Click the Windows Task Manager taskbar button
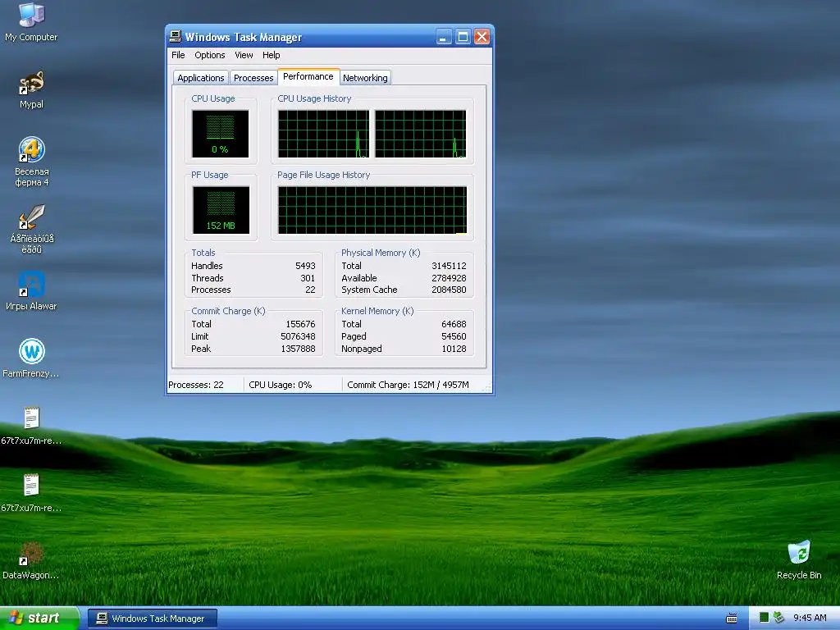 coord(152,619)
